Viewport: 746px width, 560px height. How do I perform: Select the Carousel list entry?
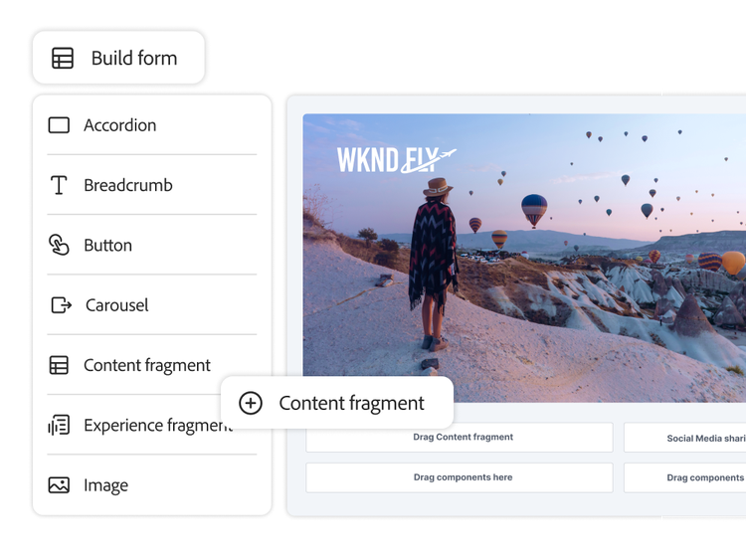point(116,305)
